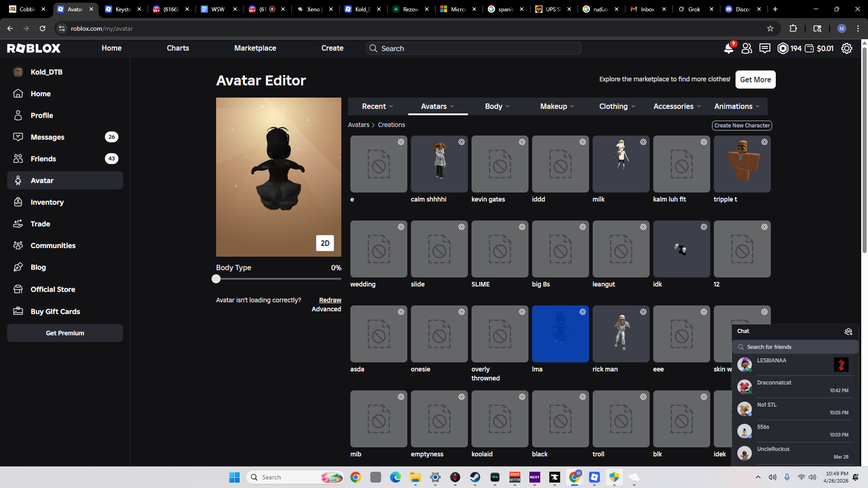
Task: Open Inventory in the sidebar
Action: coord(65,202)
